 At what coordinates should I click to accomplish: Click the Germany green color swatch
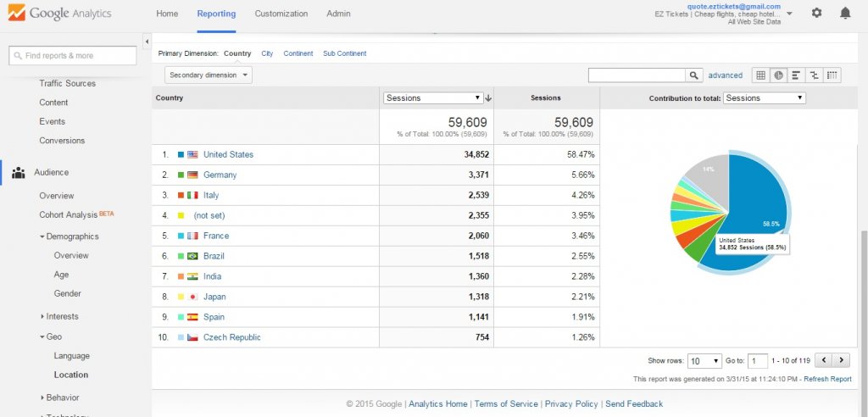click(181, 175)
